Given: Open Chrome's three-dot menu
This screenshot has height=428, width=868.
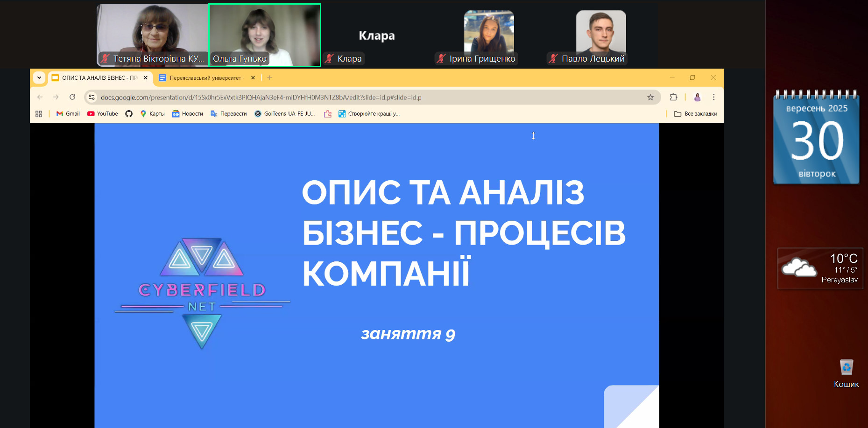Looking at the screenshot, I should point(713,97).
